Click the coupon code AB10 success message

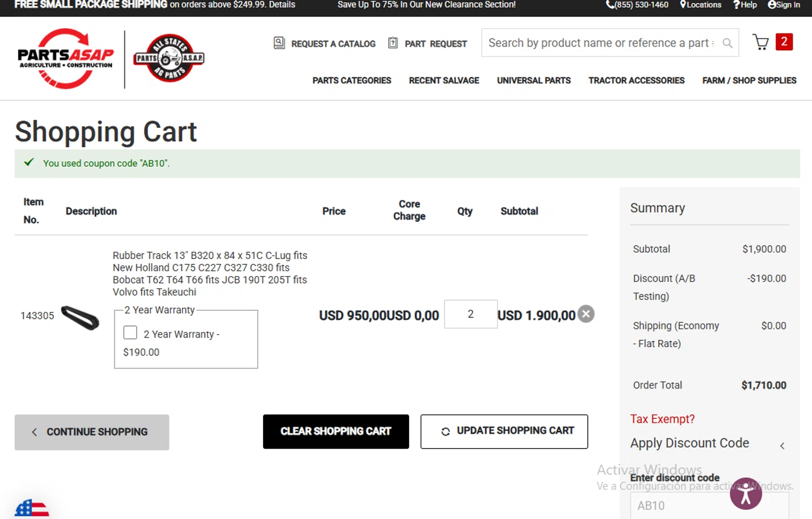[106, 164]
